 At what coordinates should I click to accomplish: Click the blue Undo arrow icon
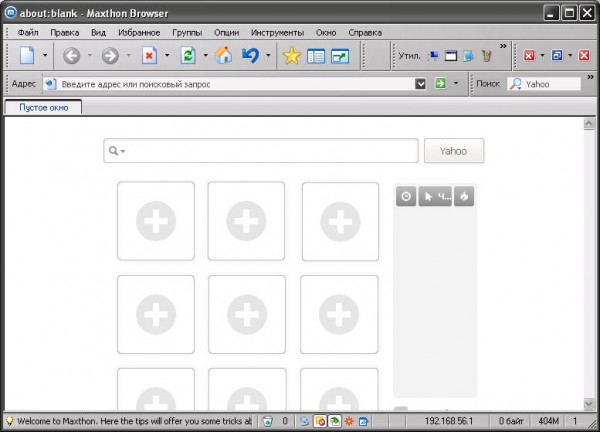250,56
